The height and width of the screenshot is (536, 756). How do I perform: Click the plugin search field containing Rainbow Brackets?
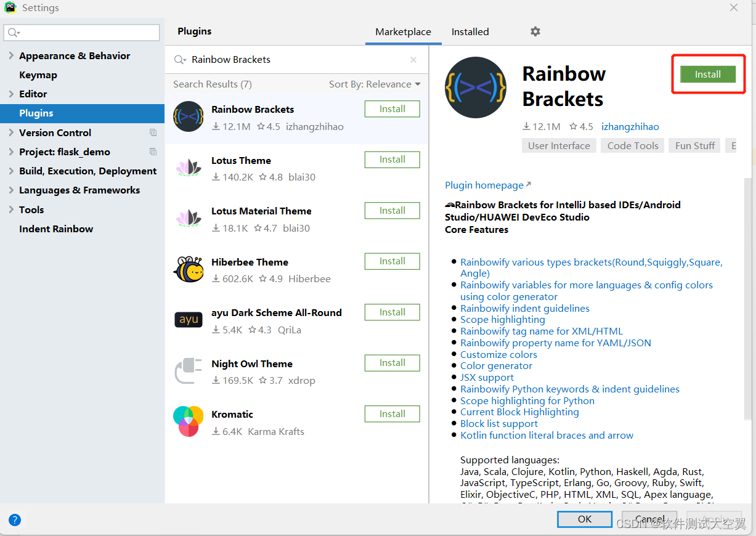pyautogui.click(x=296, y=60)
